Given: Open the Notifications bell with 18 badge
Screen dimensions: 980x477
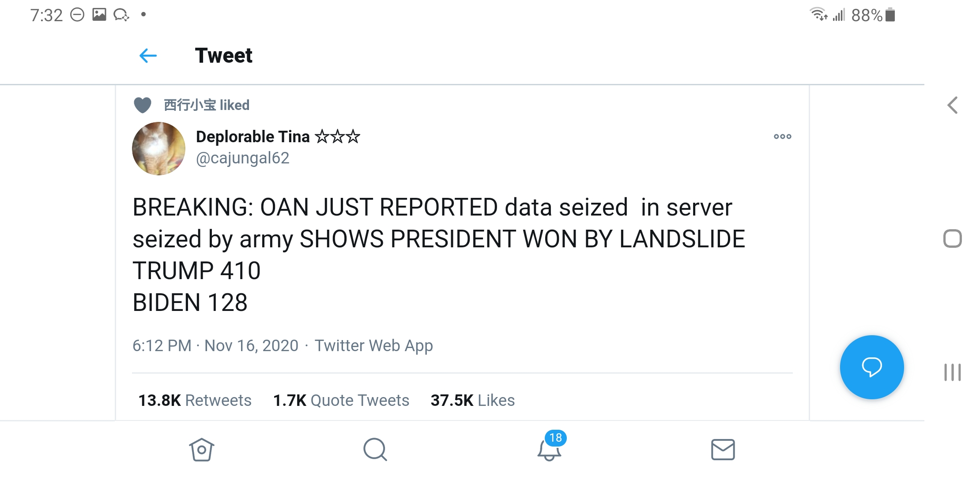Looking at the screenshot, I should tap(549, 449).
